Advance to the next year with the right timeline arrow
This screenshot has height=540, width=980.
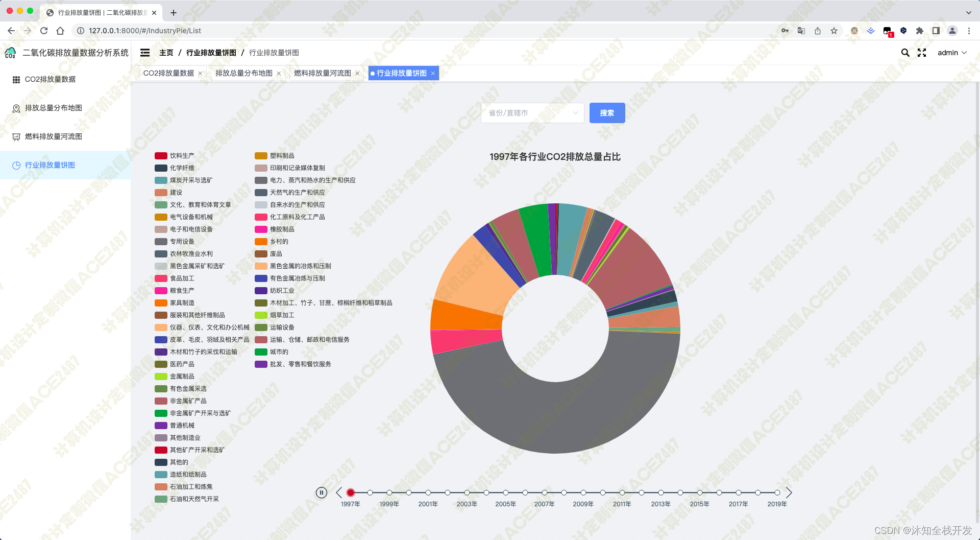(789, 492)
